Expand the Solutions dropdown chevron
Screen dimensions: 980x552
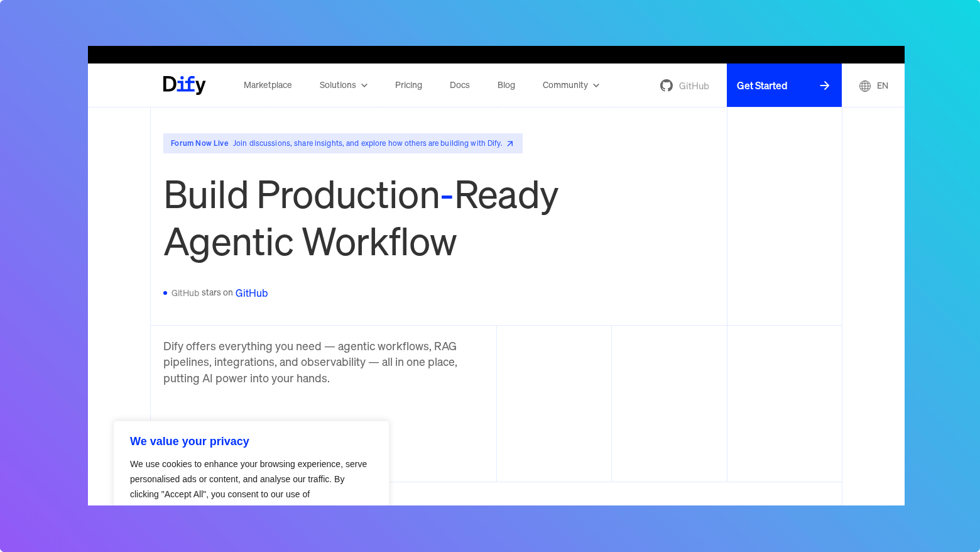364,86
